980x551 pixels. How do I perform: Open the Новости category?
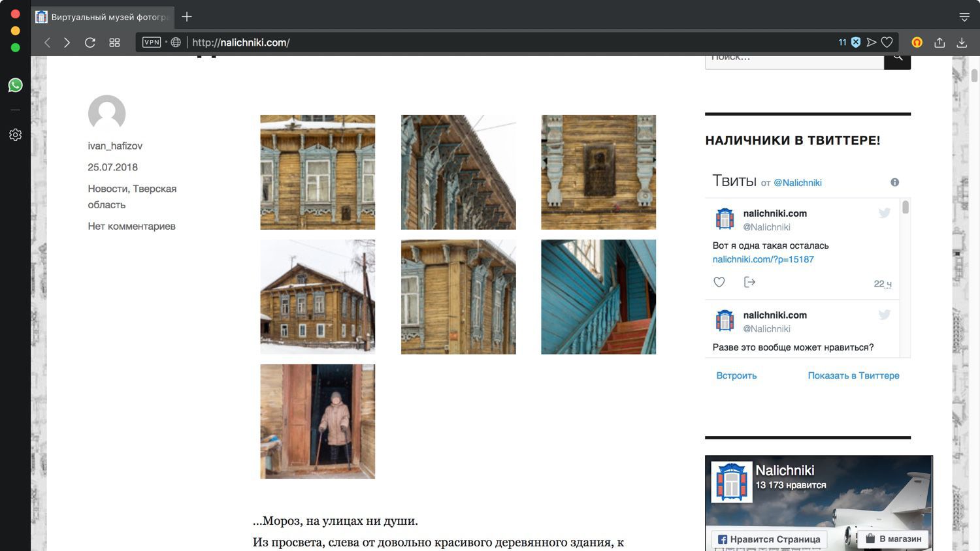(x=108, y=189)
